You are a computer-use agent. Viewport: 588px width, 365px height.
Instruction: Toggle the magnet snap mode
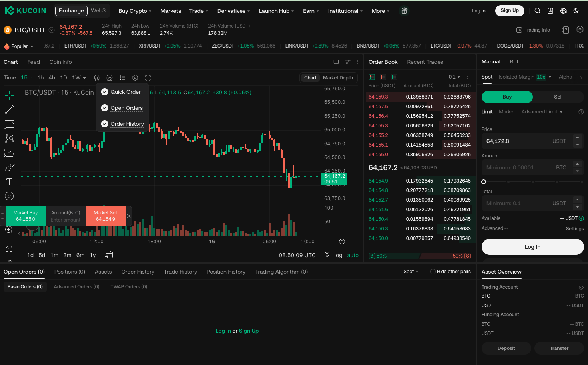[9, 250]
